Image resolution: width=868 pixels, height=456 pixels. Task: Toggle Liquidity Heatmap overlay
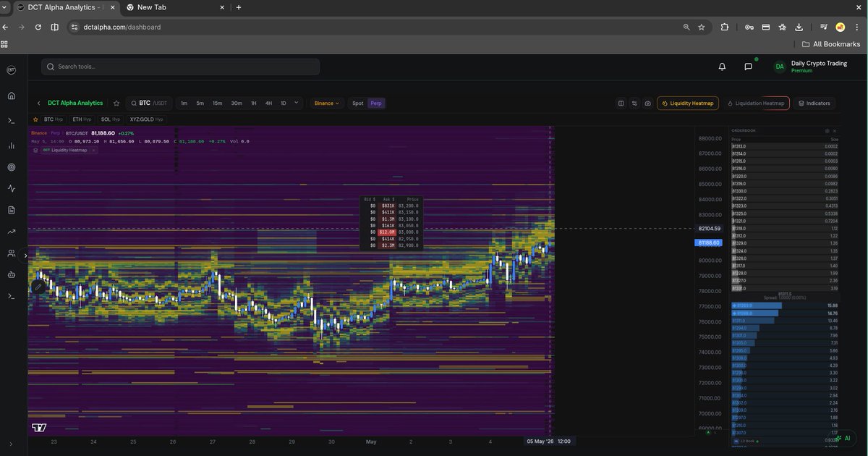point(687,104)
